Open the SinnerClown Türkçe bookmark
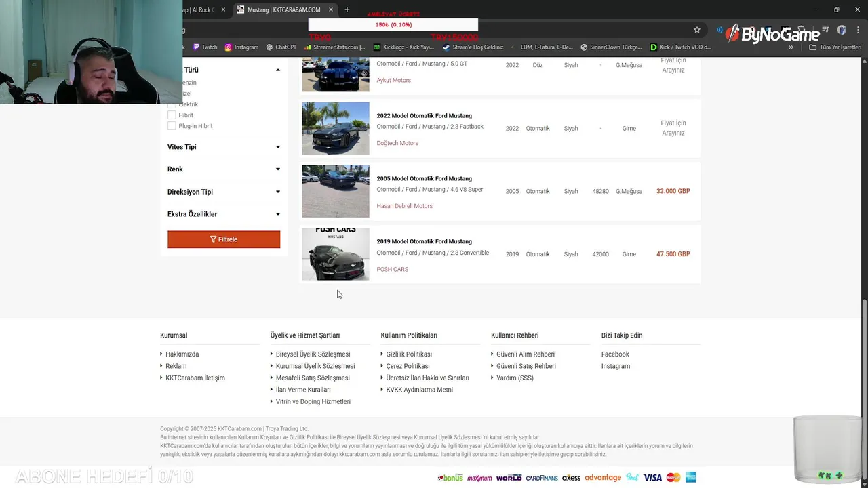Image resolution: width=868 pixels, height=488 pixels. pyautogui.click(x=611, y=47)
